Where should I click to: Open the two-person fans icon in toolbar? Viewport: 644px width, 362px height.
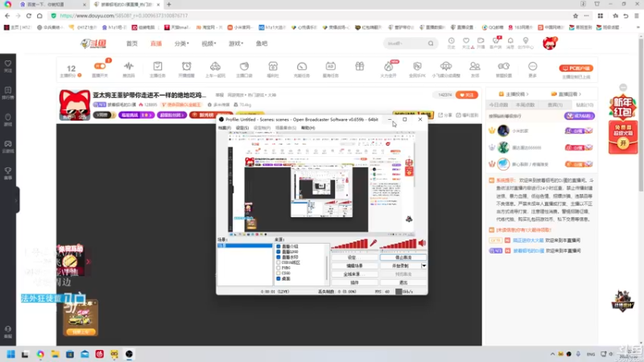(x=475, y=66)
